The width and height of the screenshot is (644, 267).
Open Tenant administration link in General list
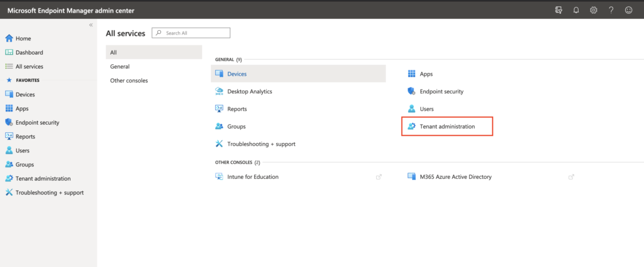(x=447, y=127)
